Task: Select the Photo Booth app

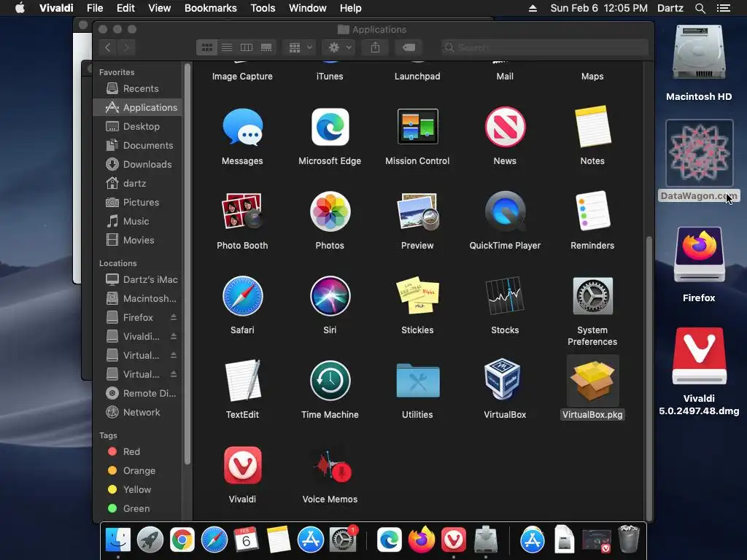Action: (242, 211)
